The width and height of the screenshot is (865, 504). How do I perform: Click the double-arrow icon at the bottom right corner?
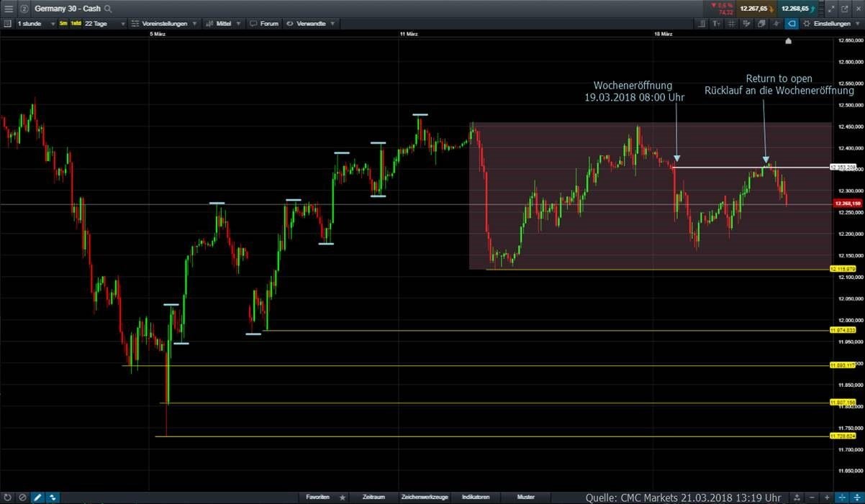(856, 497)
